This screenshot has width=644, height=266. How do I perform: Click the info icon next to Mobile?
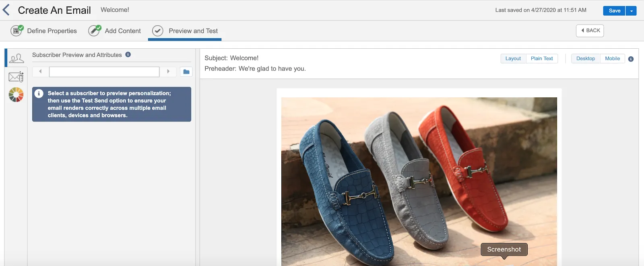(631, 59)
